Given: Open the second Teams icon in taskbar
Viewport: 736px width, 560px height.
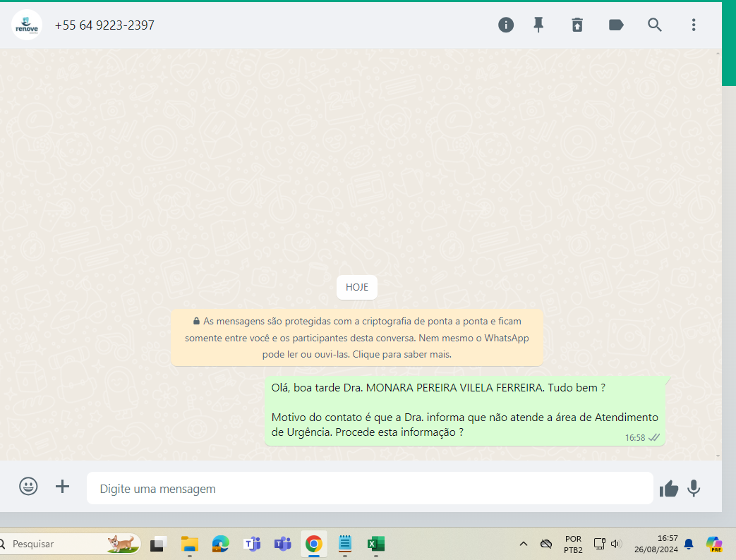Looking at the screenshot, I should 283,544.
